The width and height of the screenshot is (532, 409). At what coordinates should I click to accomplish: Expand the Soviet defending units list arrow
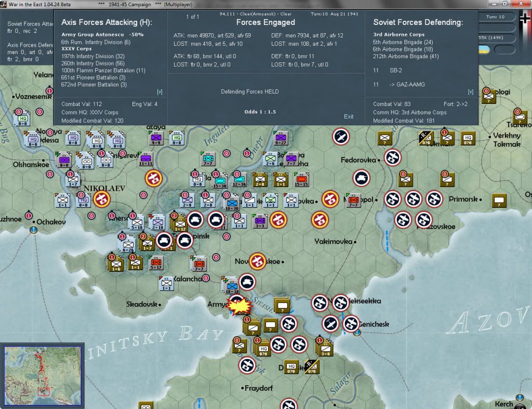(470, 91)
